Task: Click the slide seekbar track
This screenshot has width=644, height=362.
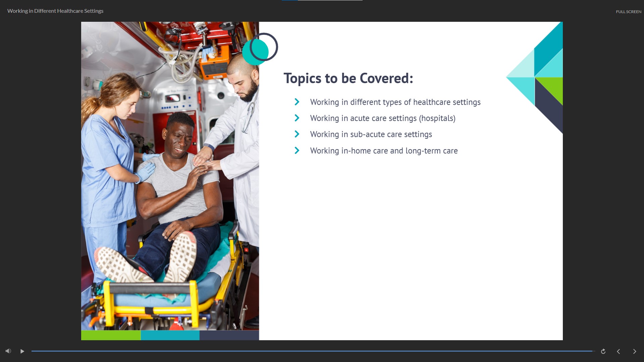Action: click(x=312, y=351)
